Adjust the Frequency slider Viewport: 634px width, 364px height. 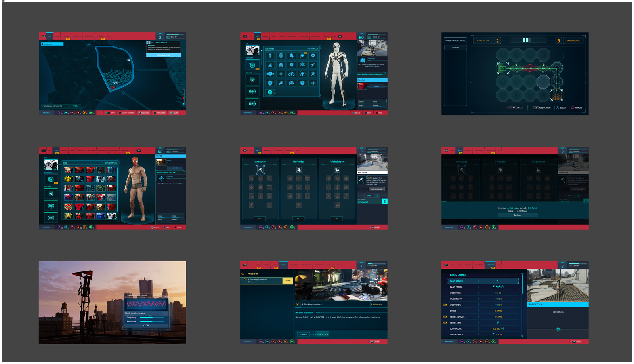tap(152, 318)
